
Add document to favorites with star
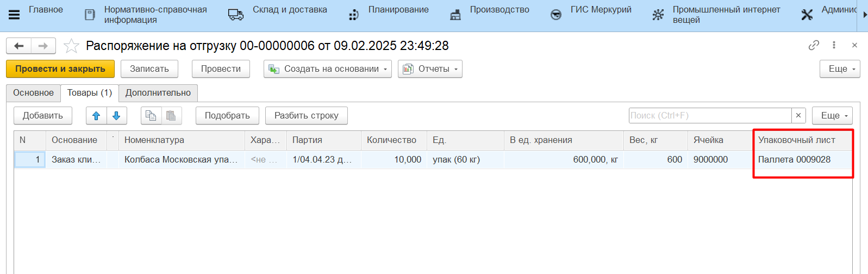[x=71, y=46]
